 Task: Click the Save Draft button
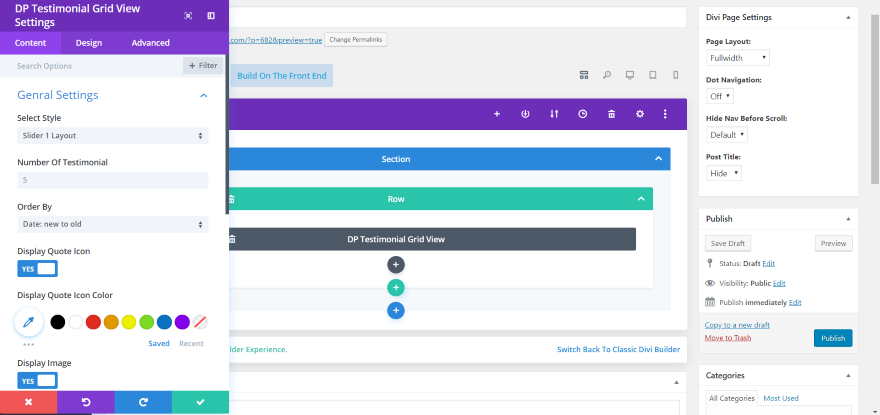point(728,243)
